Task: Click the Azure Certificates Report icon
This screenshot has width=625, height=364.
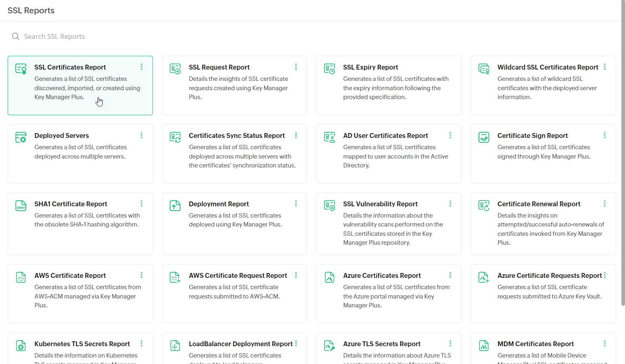Action: [x=330, y=277]
